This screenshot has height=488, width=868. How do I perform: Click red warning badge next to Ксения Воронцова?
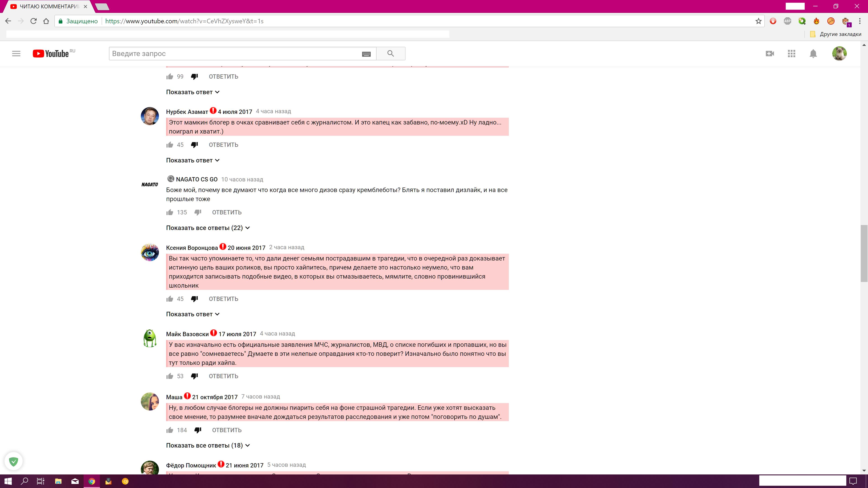pos(223,246)
